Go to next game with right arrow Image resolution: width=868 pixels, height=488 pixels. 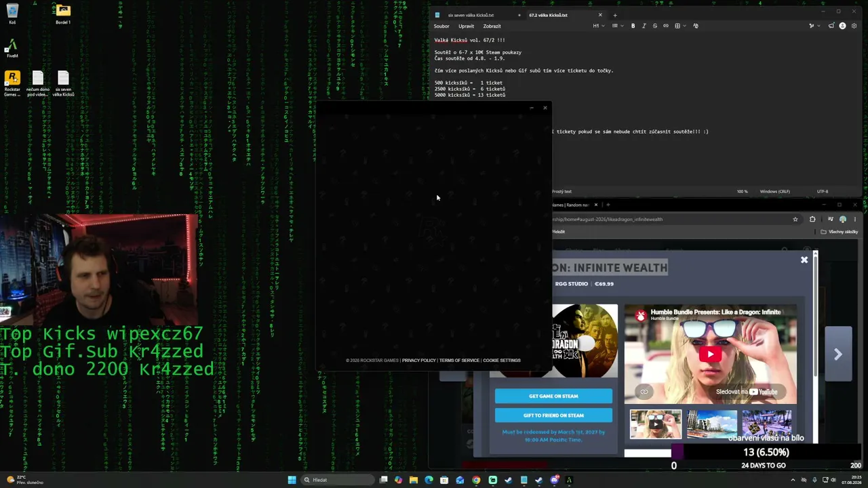click(838, 354)
